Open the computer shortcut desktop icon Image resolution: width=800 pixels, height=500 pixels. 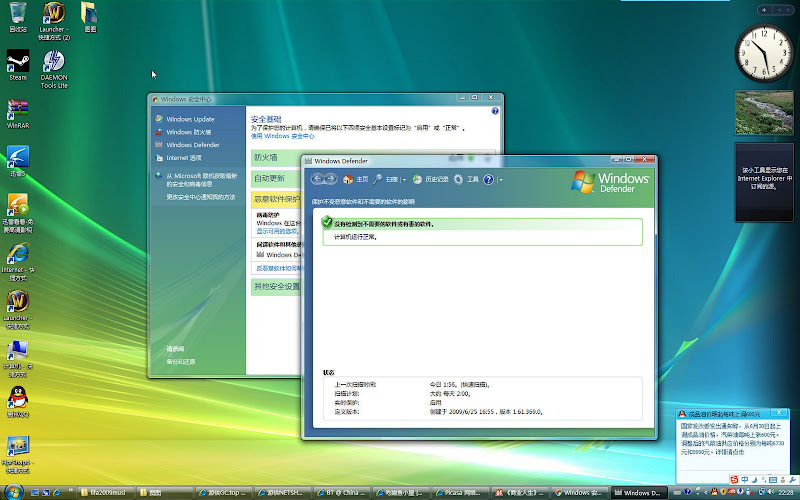[x=18, y=358]
